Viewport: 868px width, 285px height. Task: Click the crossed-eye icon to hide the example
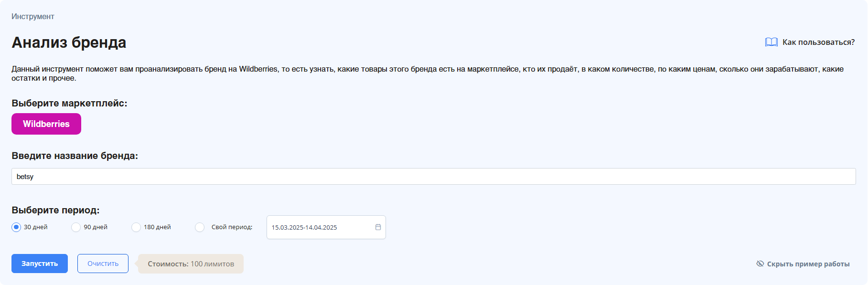pos(760,264)
